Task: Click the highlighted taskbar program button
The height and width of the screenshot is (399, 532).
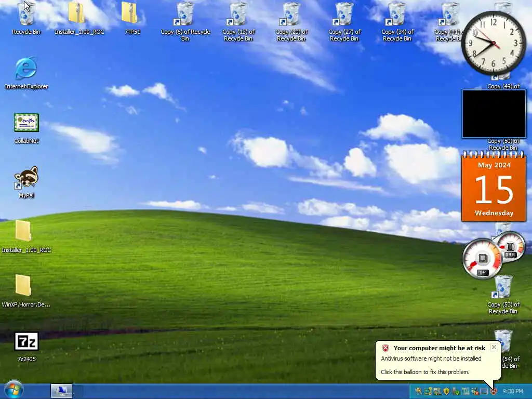Action: pos(61,391)
